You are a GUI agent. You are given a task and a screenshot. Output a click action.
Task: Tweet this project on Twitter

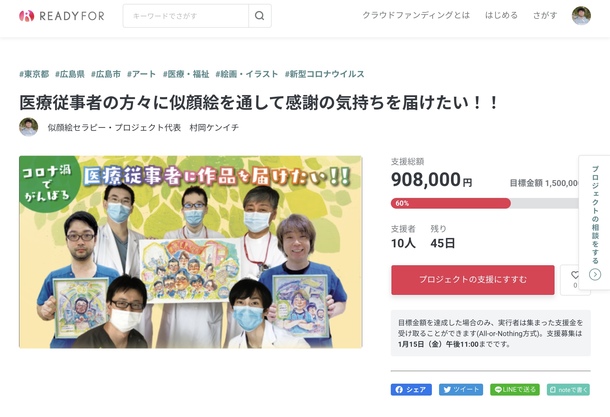[461, 389]
